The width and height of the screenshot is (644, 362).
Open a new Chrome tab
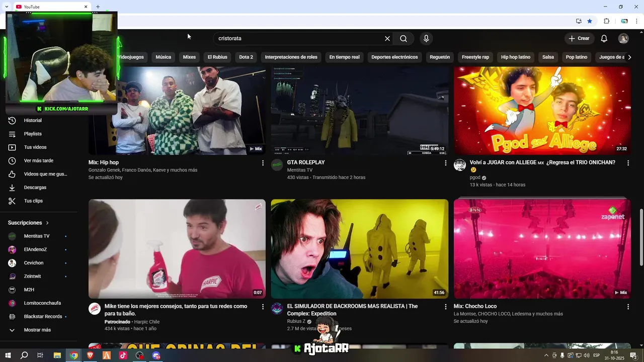pos(98,7)
